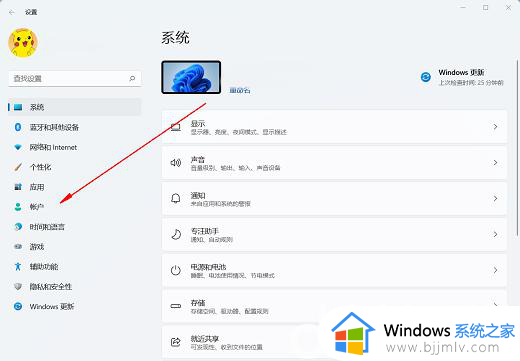Open the Bluetooth icon for 蓝牙和其他设备
Viewport: 520px width, 361px height.
coord(18,127)
